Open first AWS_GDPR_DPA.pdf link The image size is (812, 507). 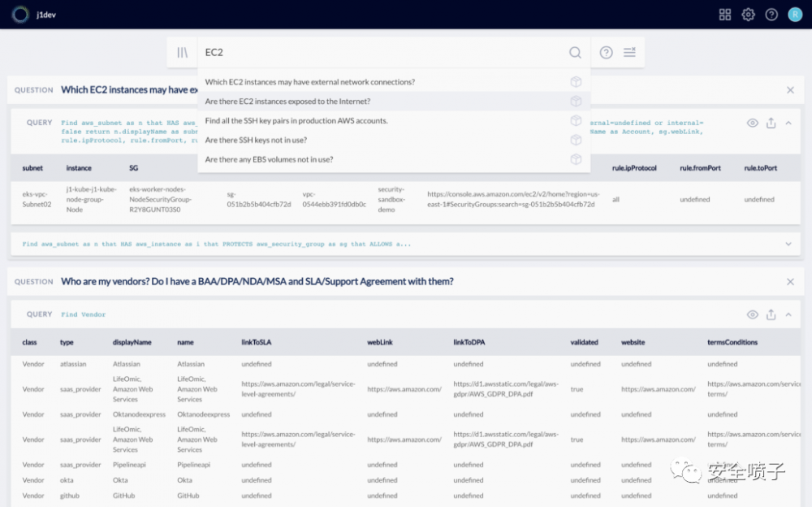pos(506,389)
